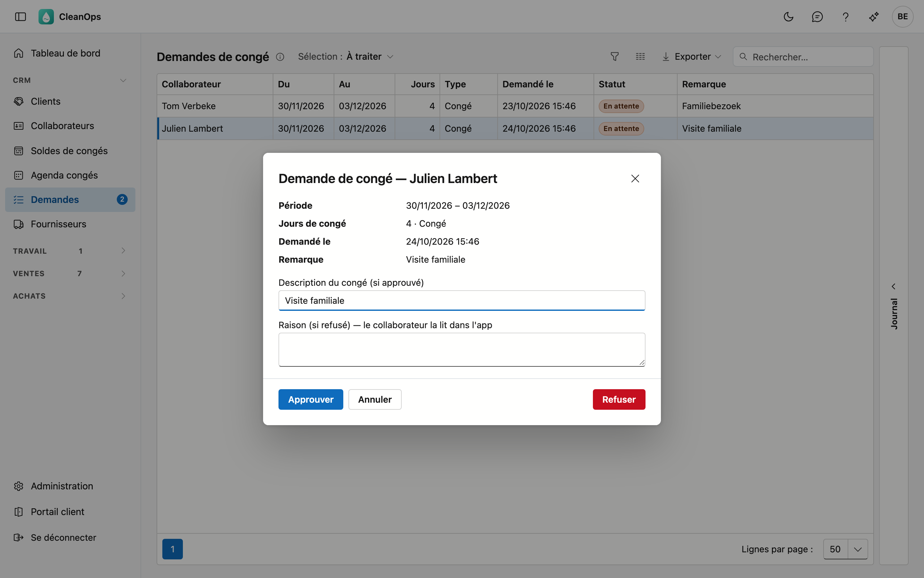
Task: Open Soldes de congés page
Action: tap(70, 151)
